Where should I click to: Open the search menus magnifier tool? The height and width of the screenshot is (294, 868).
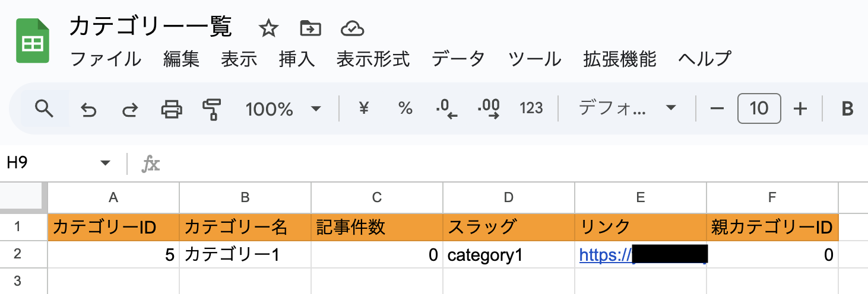(45, 108)
